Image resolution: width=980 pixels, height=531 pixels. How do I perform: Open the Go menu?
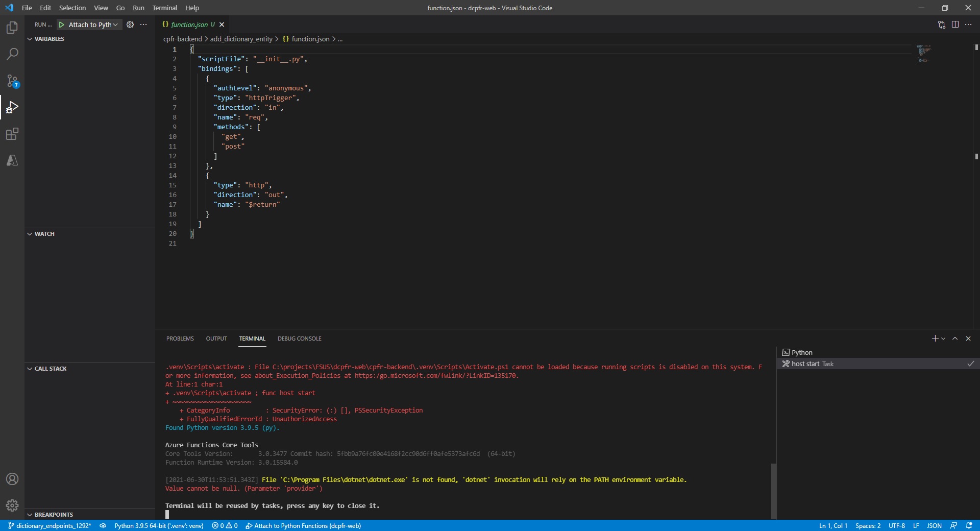(x=120, y=8)
